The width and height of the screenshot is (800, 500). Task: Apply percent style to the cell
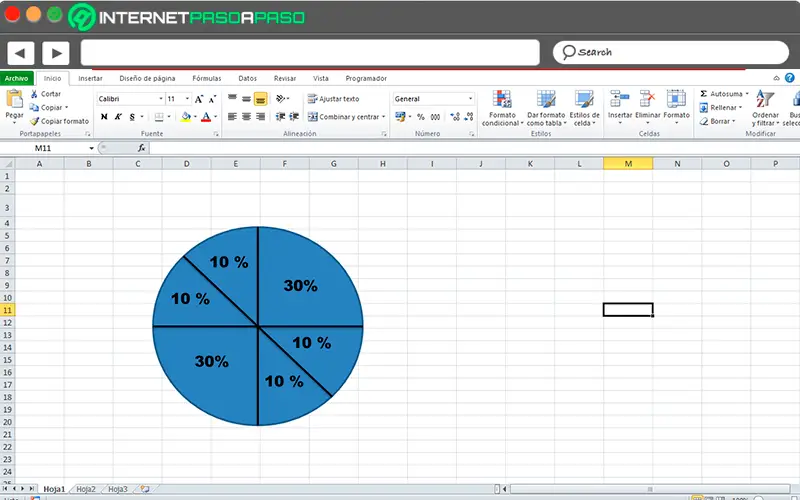[421, 117]
